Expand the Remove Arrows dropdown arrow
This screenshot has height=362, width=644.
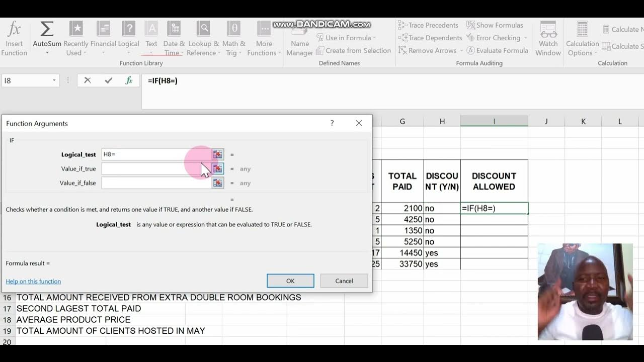[x=461, y=51]
